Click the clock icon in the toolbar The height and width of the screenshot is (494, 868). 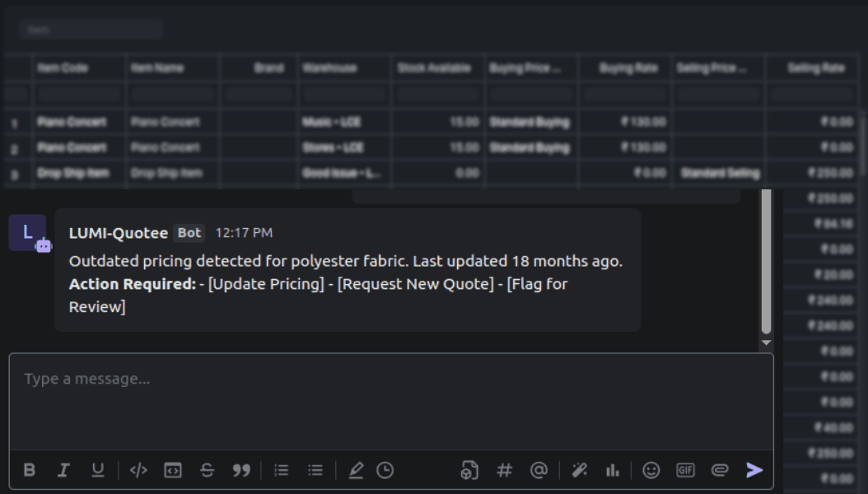click(x=385, y=470)
